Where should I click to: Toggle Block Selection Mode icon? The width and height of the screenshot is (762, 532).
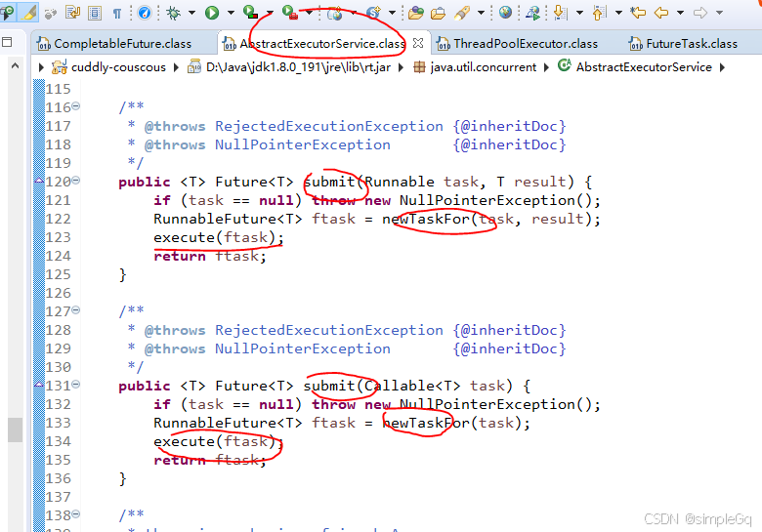click(x=95, y=13)
